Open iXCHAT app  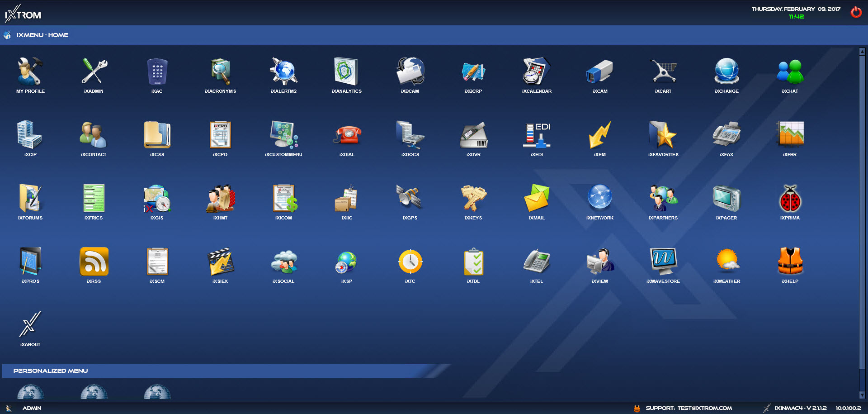790,71
